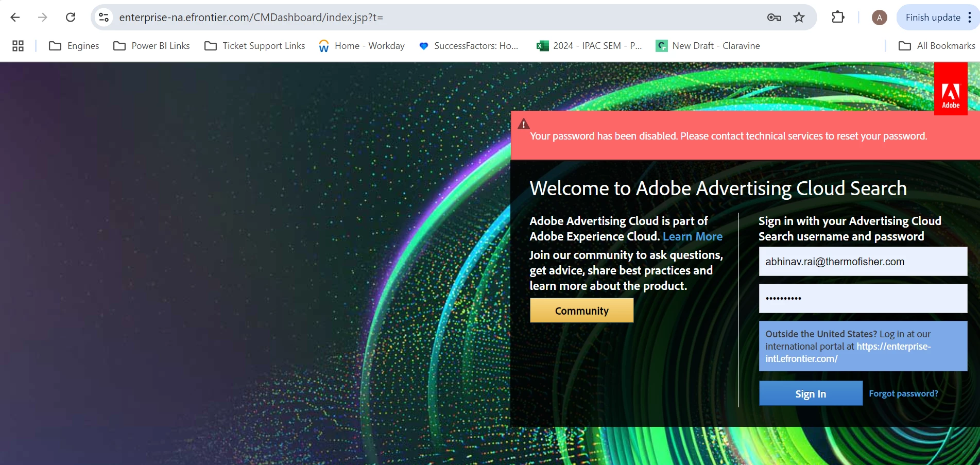
Task: Click the warning triangle icon in error banner
Action: 524,124
